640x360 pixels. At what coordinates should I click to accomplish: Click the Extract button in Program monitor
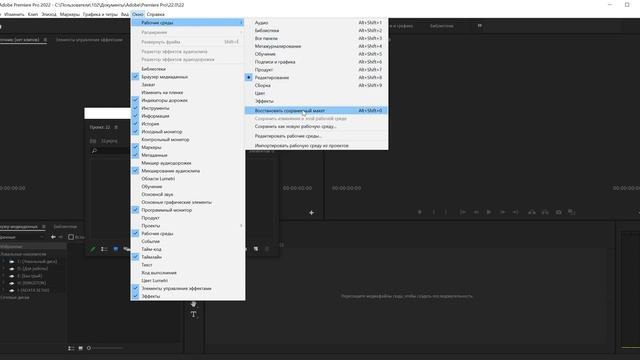coord(545,212)
